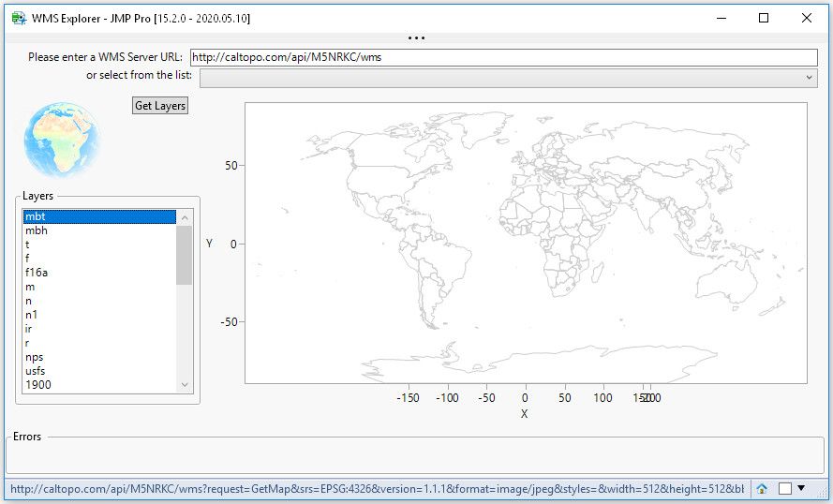Select the nps layer

tap(100, 357)
